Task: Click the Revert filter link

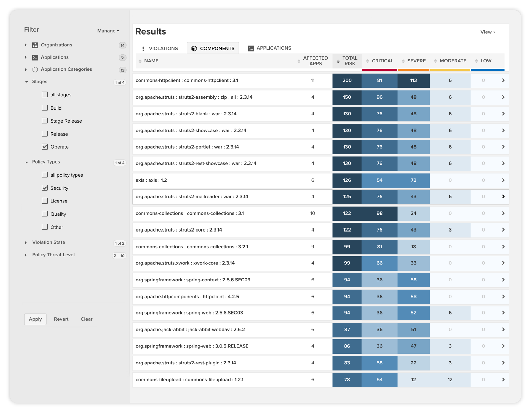Action: pyautogui.click(x=61, y=319)
